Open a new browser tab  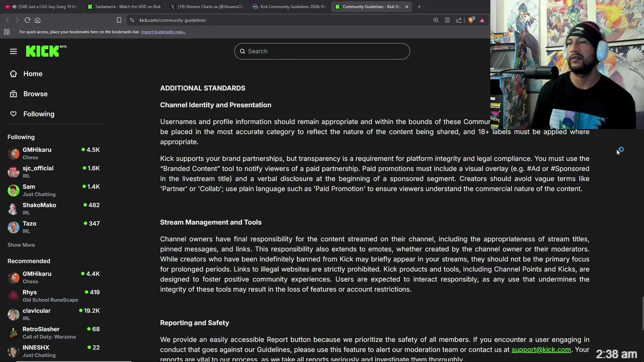tap(419, 7)
